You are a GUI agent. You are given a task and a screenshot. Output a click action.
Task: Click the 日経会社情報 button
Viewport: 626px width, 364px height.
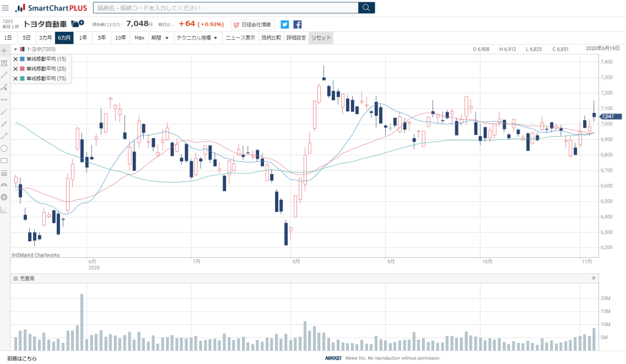(x=253, y=24)
